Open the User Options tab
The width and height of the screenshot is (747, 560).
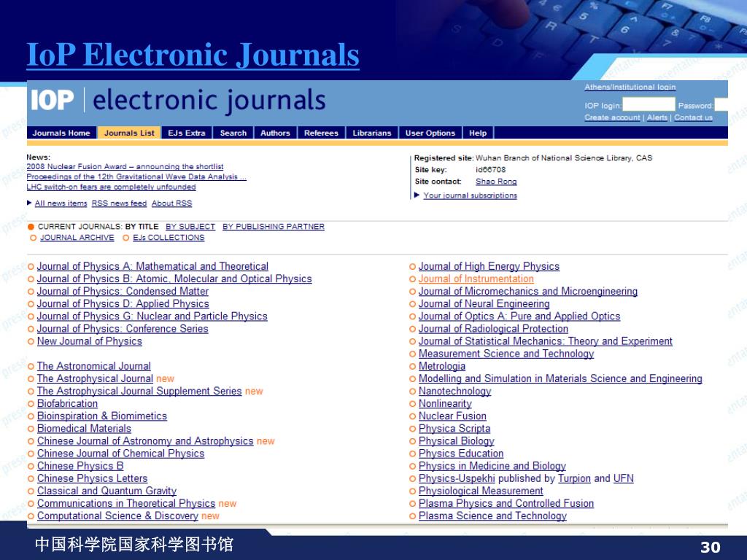point(430,133)
